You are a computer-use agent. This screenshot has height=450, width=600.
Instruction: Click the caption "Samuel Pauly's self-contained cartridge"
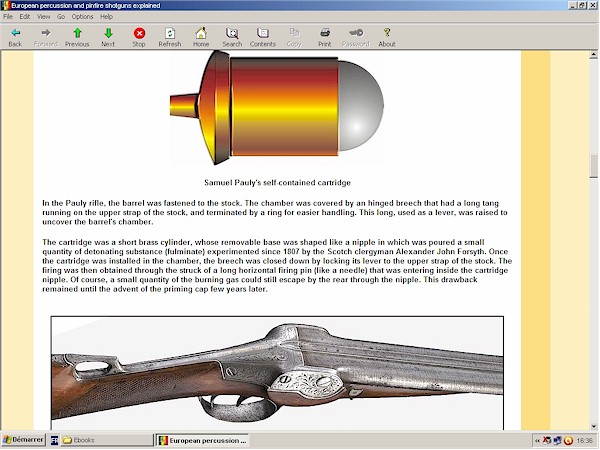click(x=277, y=183)
